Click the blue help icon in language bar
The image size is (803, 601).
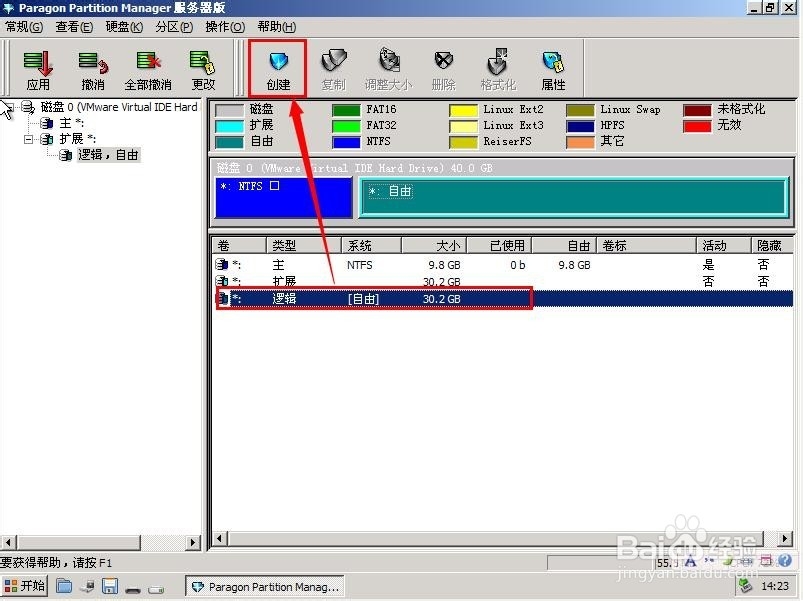click(785, 561)
